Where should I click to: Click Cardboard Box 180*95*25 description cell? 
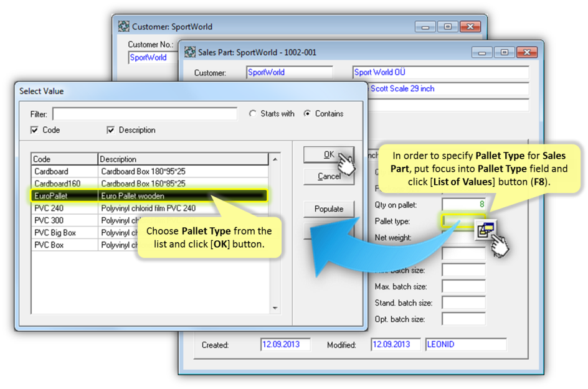click(x=183, y=171)
